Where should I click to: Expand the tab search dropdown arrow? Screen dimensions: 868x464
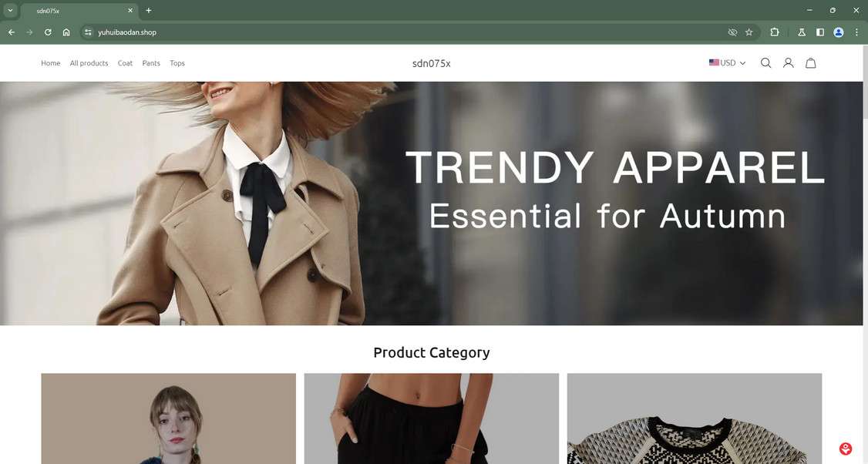coord(10,10)
